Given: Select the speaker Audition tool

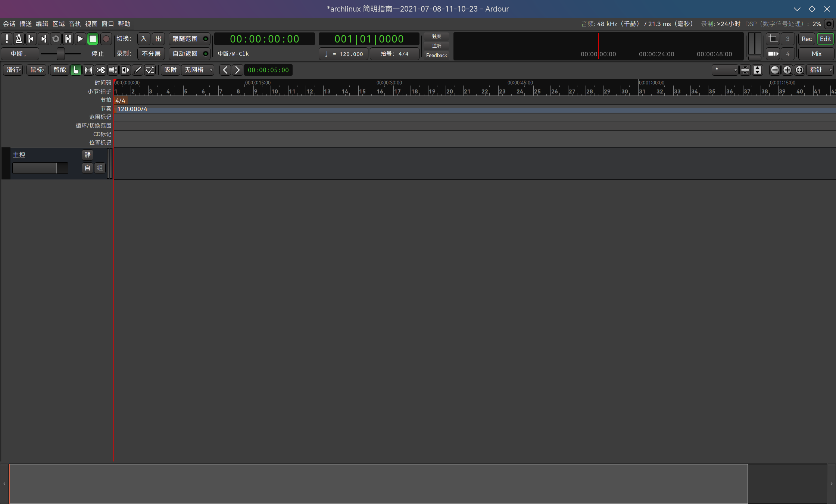Looking at the screenshot, I should (x=113, y=70).
